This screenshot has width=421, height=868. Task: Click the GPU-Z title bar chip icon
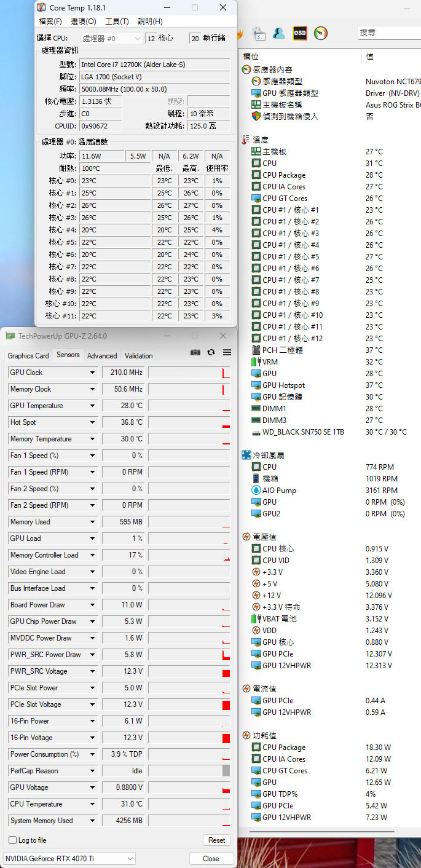click(x=10, y=336)
